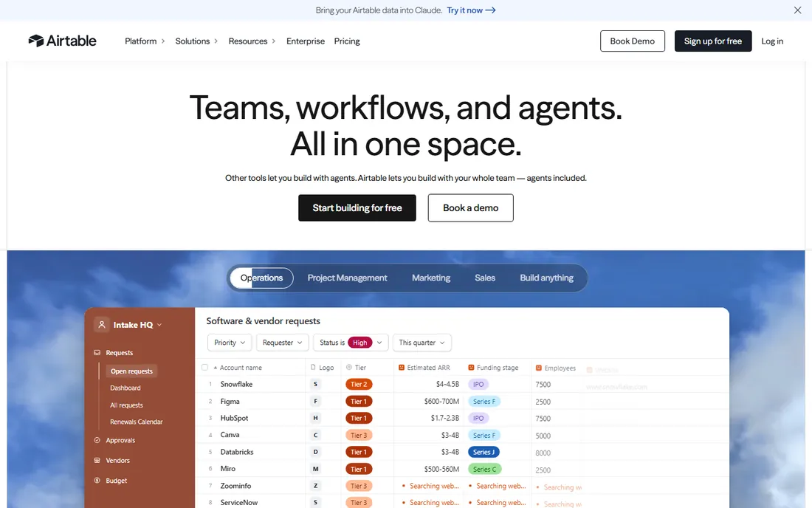
Task: Click the Estimated ARR column icon
Action: (402, 368)
